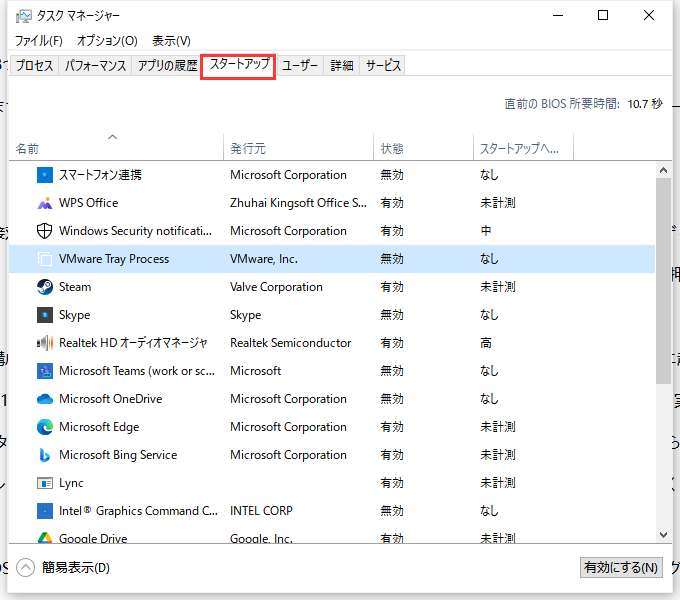Screen dimensions: 680x600
Task: Select the Microsoft OneDrive name
Action: (x=111, y=399)
